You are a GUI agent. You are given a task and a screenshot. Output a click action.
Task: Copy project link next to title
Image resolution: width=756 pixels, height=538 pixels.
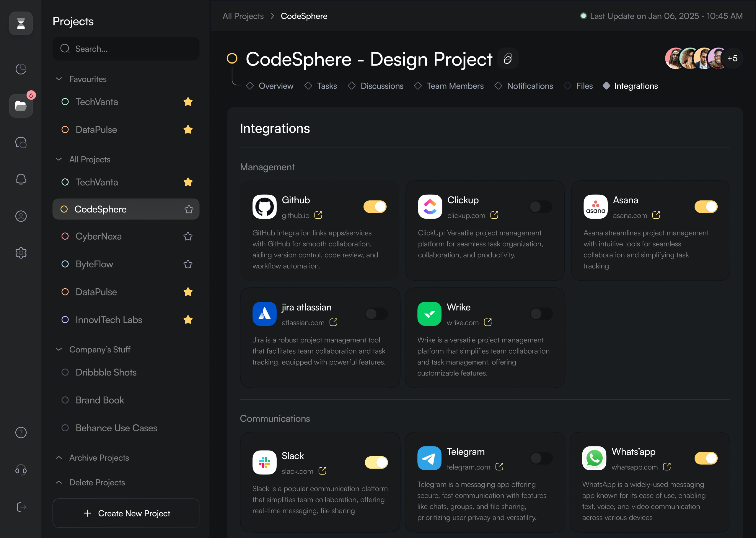tap(508, 58)
